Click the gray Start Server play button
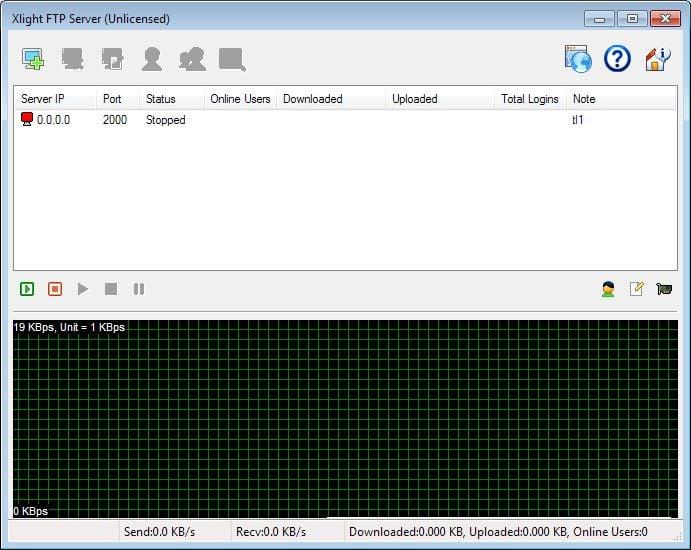The width and height of the screenshot is (691, 550). [x=82, y=289]
